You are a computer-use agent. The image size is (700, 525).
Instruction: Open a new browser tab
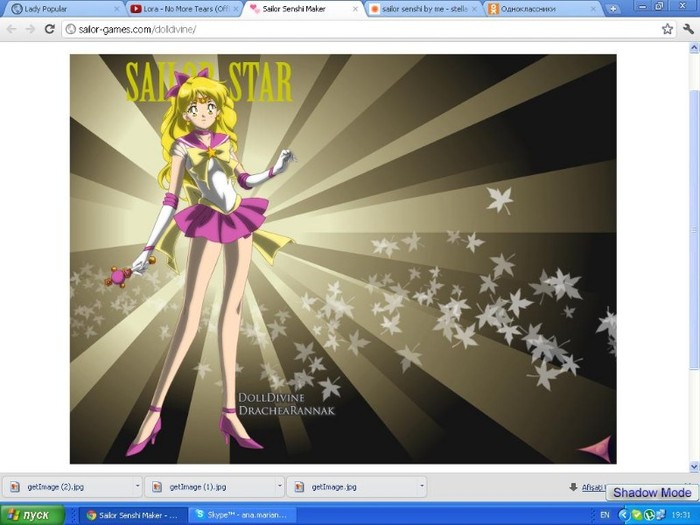613,9
